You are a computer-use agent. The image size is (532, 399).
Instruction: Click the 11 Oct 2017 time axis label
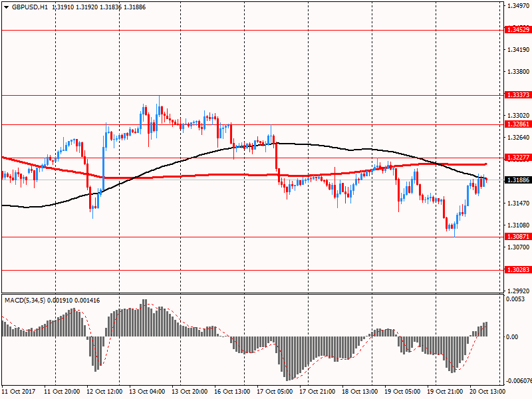(x=18, y=392)
